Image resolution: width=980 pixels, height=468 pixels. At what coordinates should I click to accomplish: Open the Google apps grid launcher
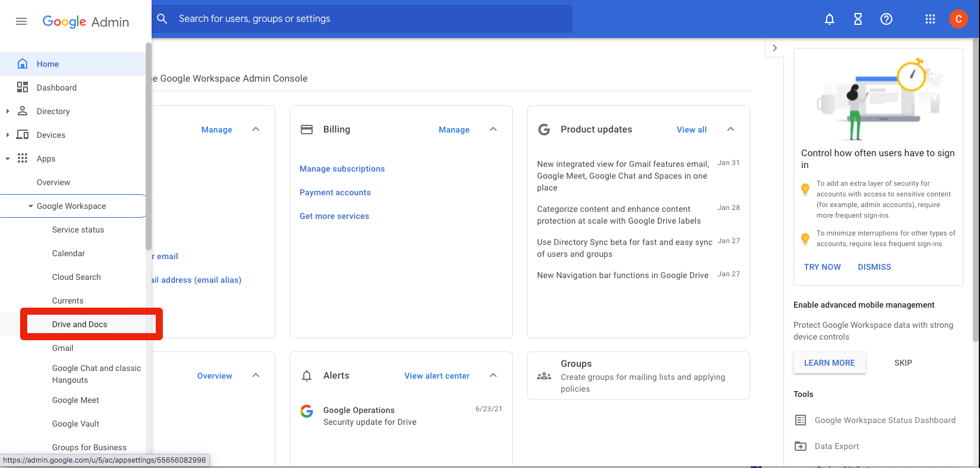coord(930,19)
